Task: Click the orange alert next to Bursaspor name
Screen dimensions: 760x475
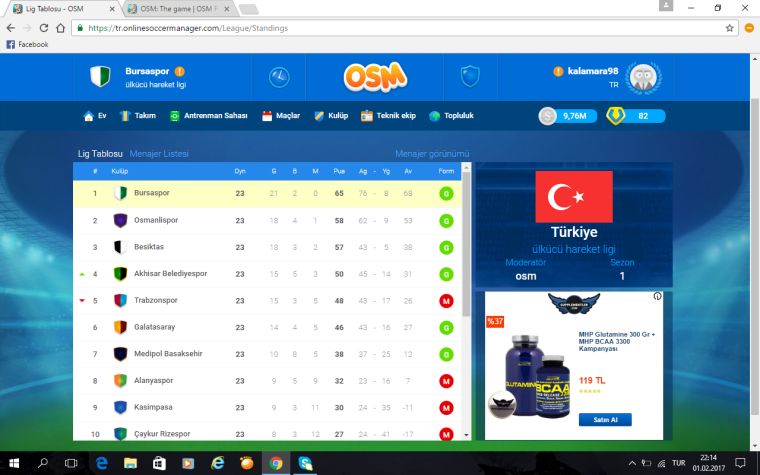Action: click(179, 71)
